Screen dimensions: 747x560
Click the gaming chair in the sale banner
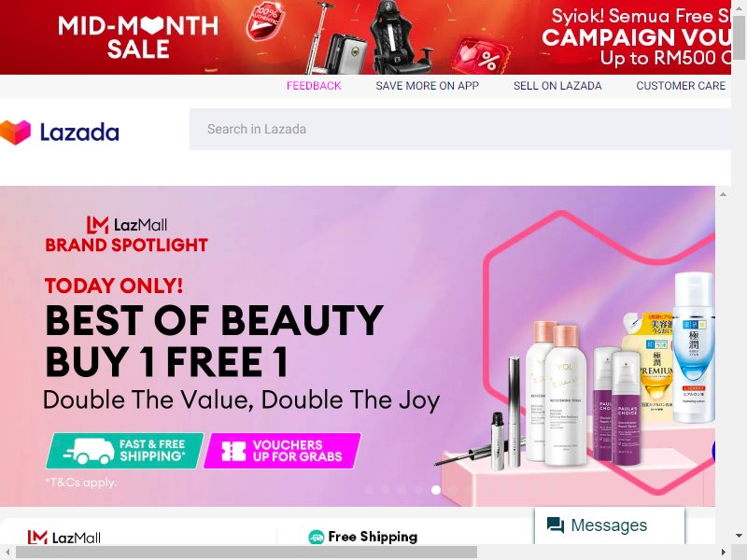pos(402,37)
